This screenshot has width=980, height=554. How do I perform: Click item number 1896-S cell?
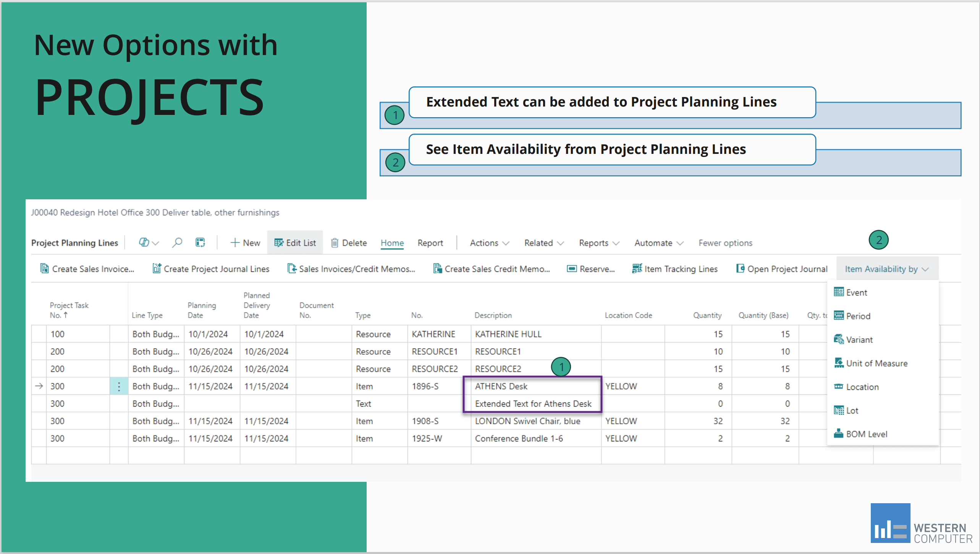[x=439, y=386]
